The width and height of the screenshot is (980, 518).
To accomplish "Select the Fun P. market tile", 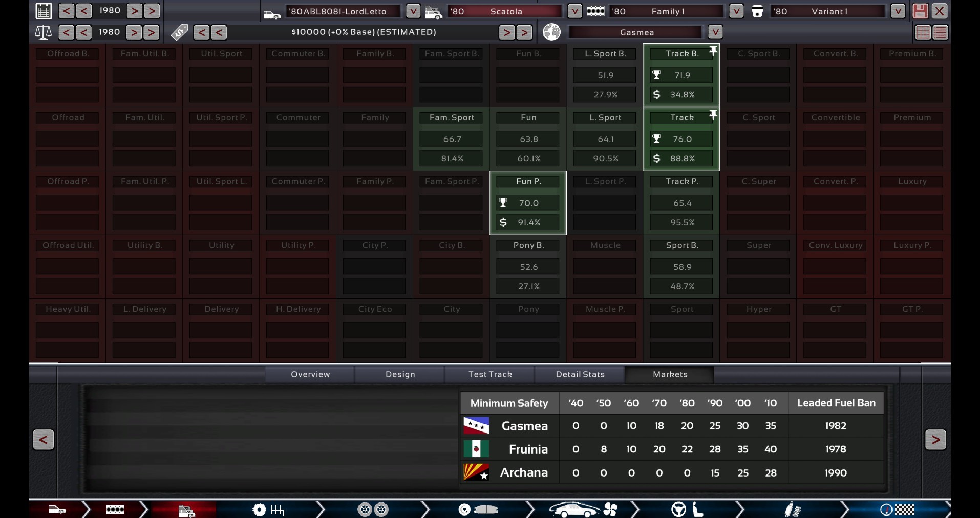I will click(x=528, y=203).
